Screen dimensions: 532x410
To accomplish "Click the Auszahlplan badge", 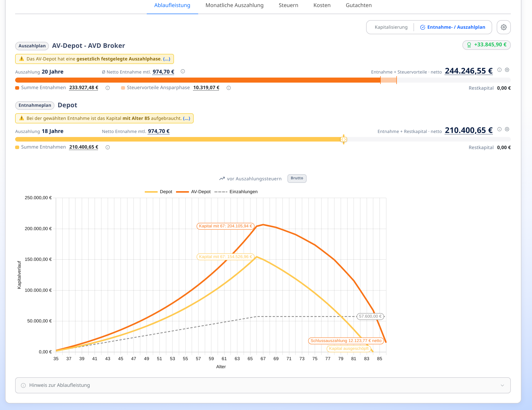I will click(x=32, y=46).
